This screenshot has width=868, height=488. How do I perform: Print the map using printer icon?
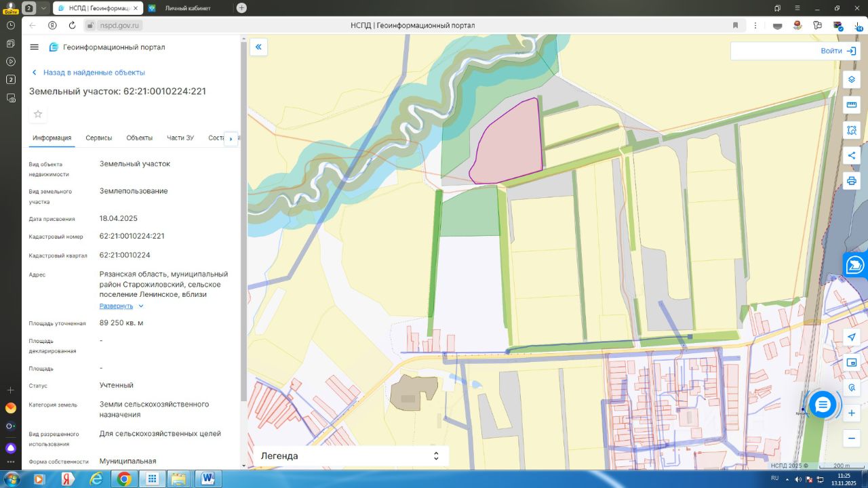click(x=852, y=181)
